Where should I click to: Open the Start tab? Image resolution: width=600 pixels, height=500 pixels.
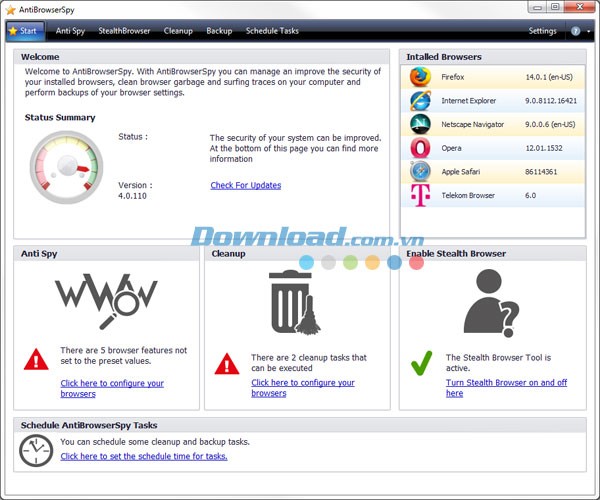tap(25, 31)
